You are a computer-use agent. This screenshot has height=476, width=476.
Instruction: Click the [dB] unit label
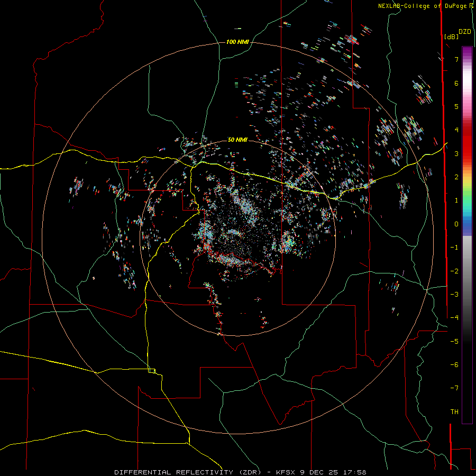(452, 36)
